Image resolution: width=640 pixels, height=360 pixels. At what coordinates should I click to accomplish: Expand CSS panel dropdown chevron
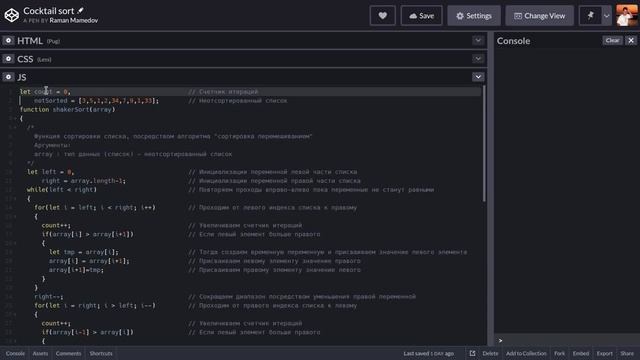tap(478, 59)
